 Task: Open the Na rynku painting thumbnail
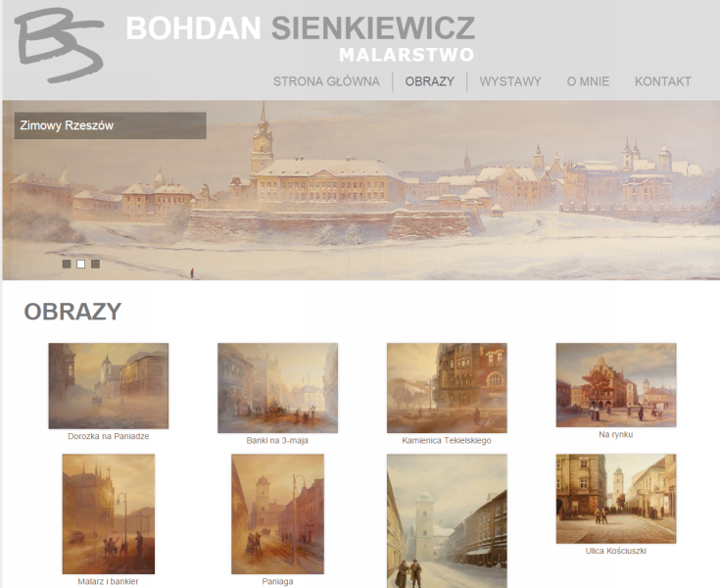[x=616, y=385]
